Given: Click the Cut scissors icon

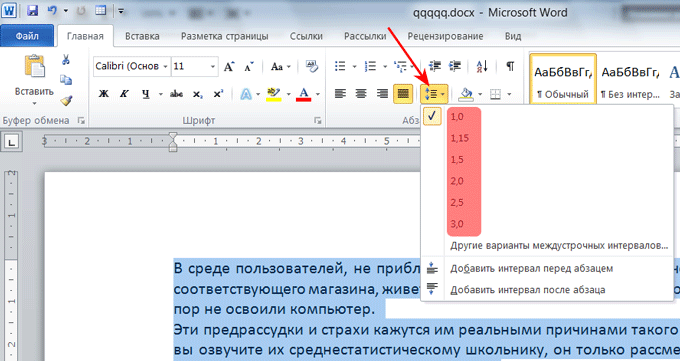Looking at the screenshot, I should coord(66,59).
